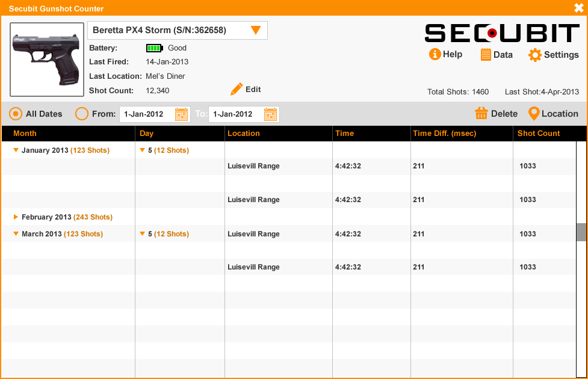Click the Total Shots: 1460 text
Screen dimensions: 588x379
coord(458,92)
